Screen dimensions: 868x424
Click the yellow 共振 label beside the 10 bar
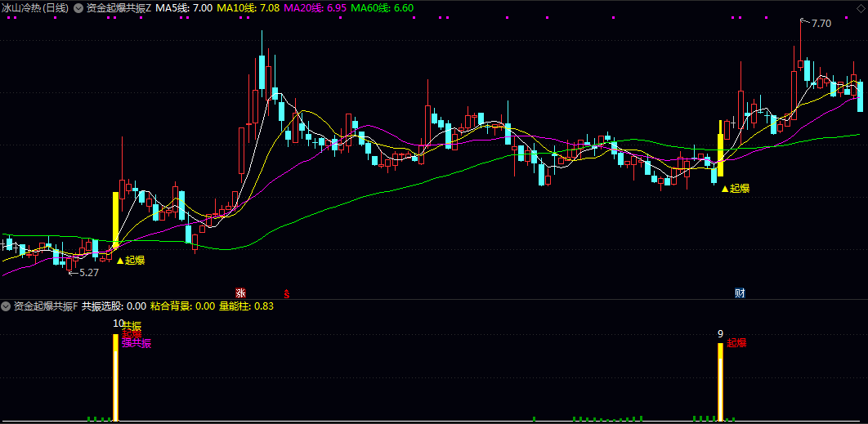point(132,326)
